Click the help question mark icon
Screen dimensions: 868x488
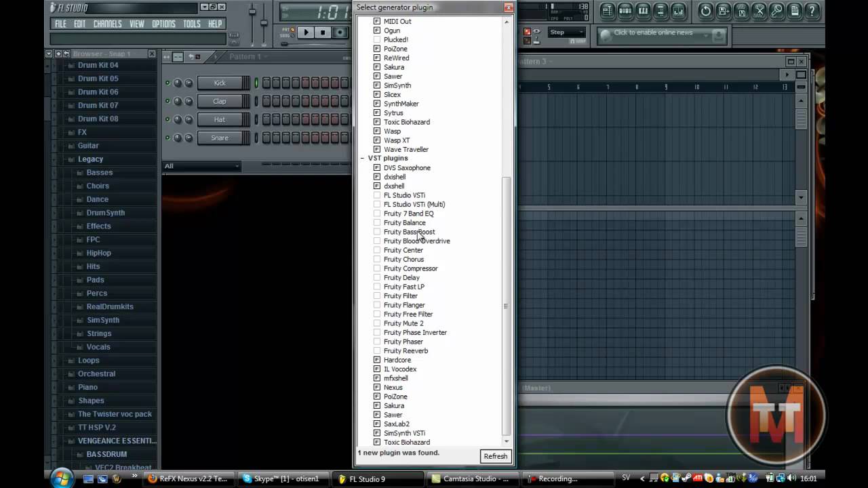click(x=812, y=11)
